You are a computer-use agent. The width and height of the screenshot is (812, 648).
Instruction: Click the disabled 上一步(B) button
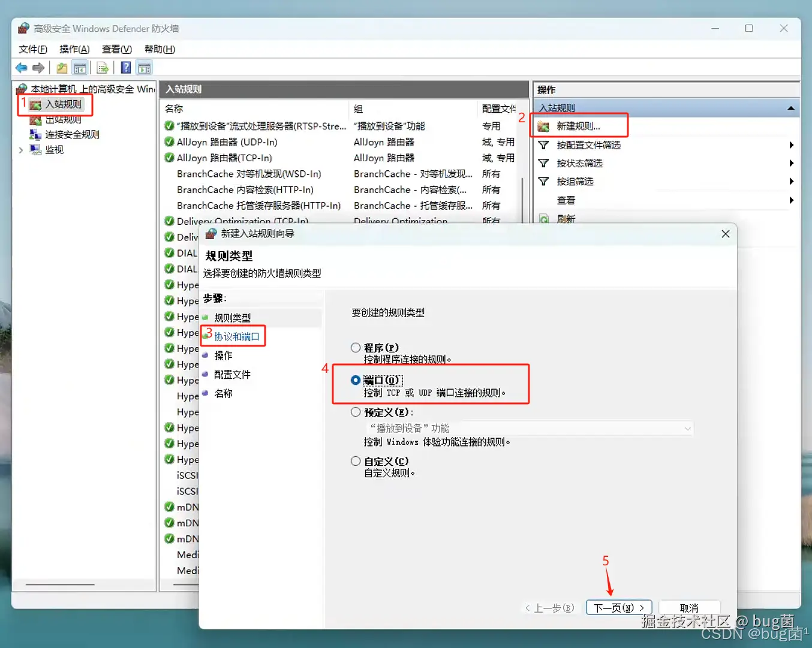(549, 608)
